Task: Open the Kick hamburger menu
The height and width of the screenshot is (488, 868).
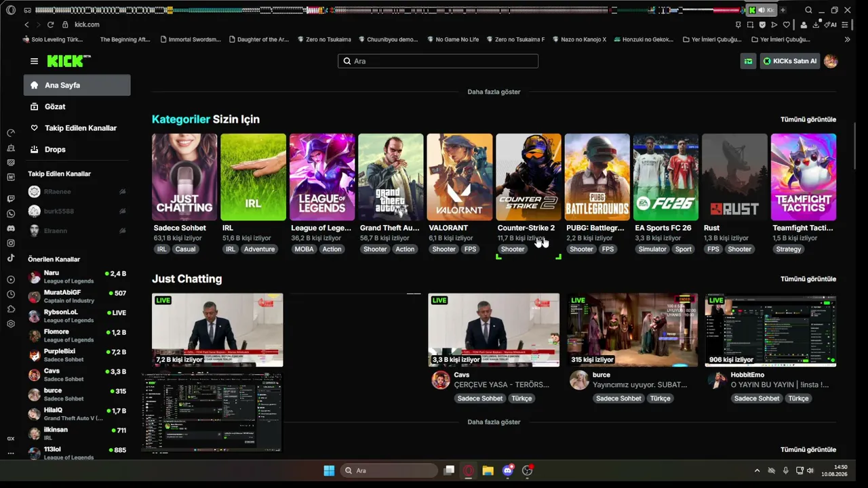Action: 34,61
